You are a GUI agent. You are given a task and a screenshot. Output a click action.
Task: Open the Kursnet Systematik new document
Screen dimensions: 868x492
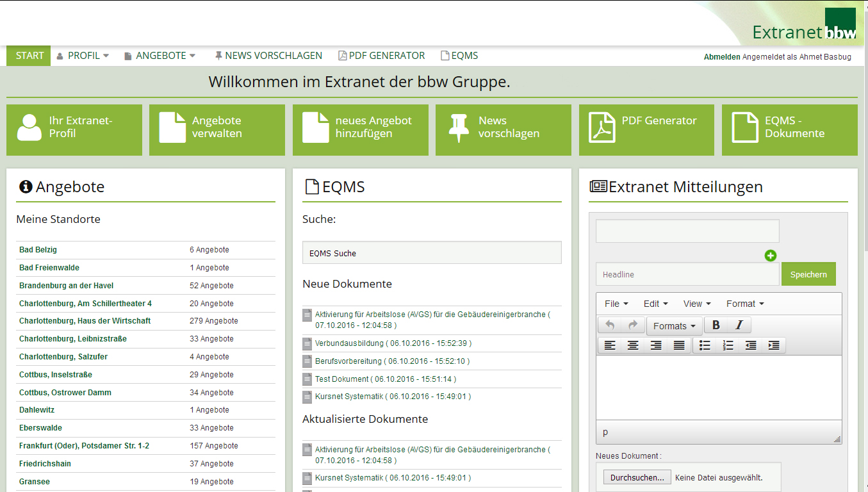click(x=393, y=397)
